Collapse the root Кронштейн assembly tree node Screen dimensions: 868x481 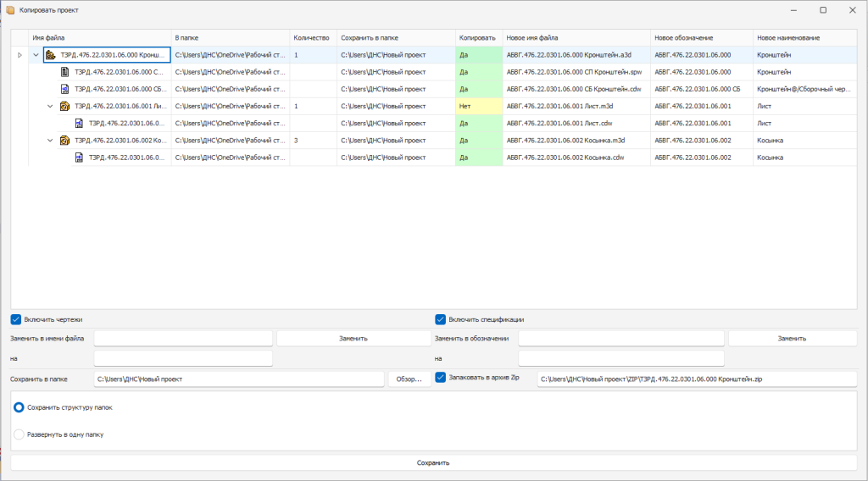36,55
